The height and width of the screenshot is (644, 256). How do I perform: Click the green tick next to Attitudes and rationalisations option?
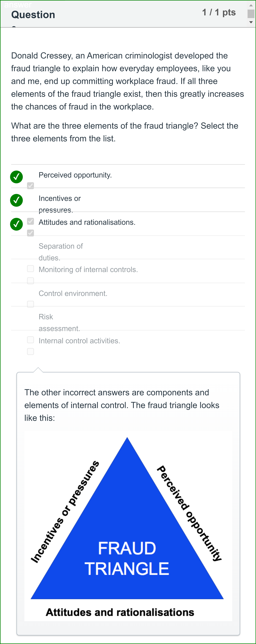[16, 224]
